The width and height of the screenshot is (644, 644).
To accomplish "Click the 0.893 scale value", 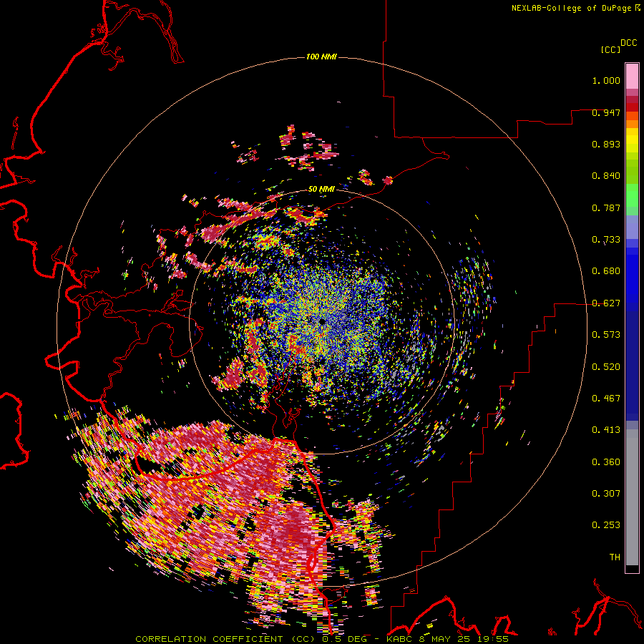I will pos(606,144).
